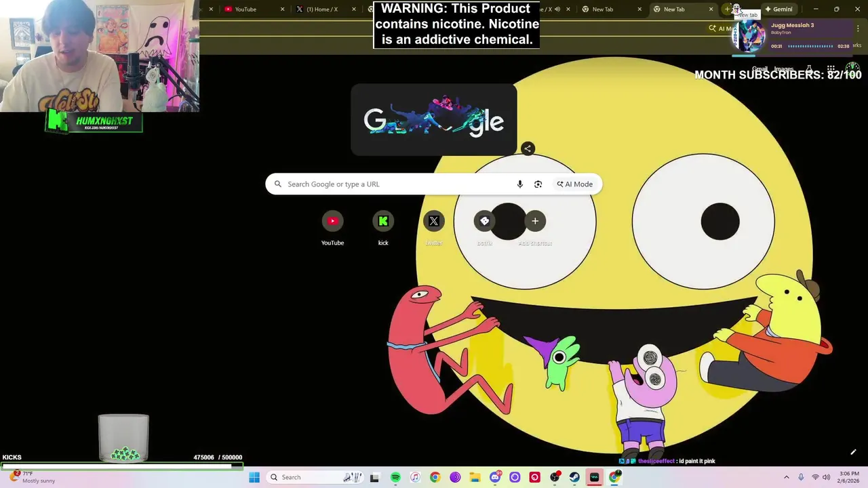Click the Windows taskbar Search box
The image size is (868, 488).
coord(315,477)
